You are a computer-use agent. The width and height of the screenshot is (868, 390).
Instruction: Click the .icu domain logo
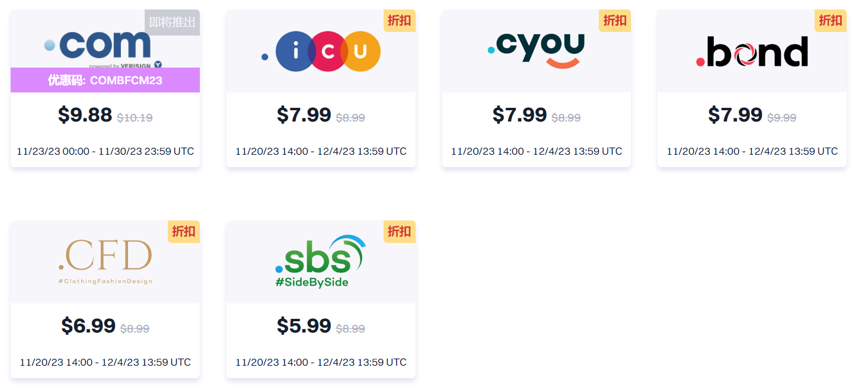(x=321, y=52)
